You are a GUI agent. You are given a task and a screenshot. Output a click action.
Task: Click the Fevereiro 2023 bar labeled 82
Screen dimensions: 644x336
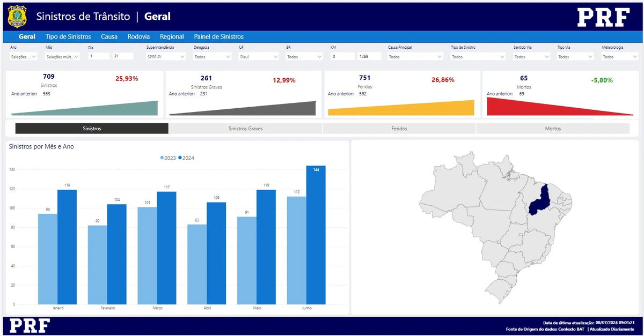pos(97,265)
